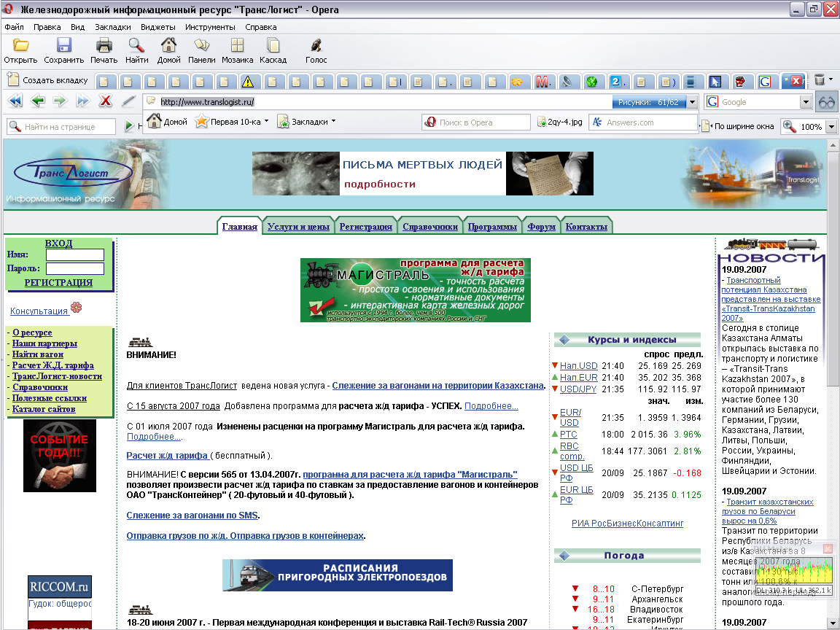Screen dimensions: 840x630
Task: Click the Домой house icon in main toolbar
Action: [x=168, y=45]
